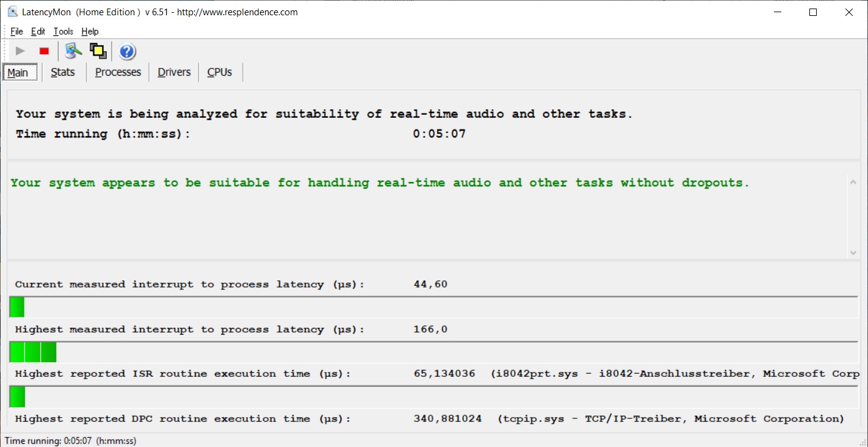The height and width of the screenshot is (447, 868).
Task: Switch to the Stats tab
Action: (x=63, y=72)
